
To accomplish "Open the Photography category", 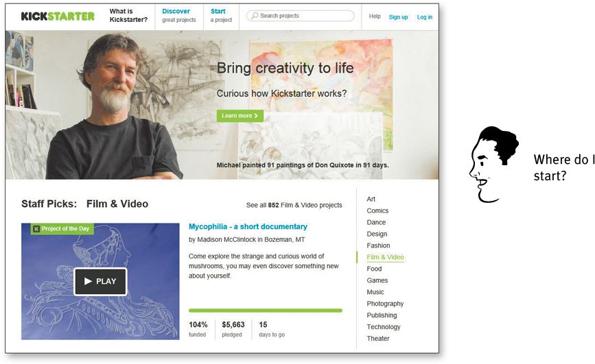I will pos(385,304).
